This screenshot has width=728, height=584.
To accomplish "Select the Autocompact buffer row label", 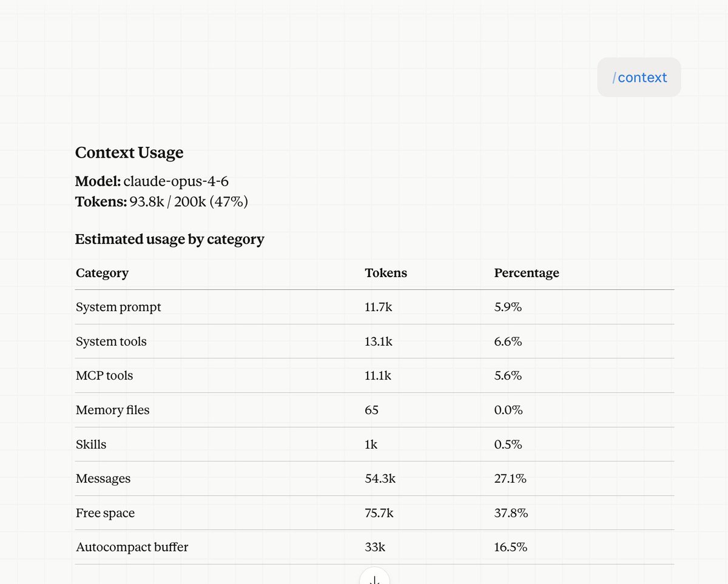I will click(x=132, y=547).
